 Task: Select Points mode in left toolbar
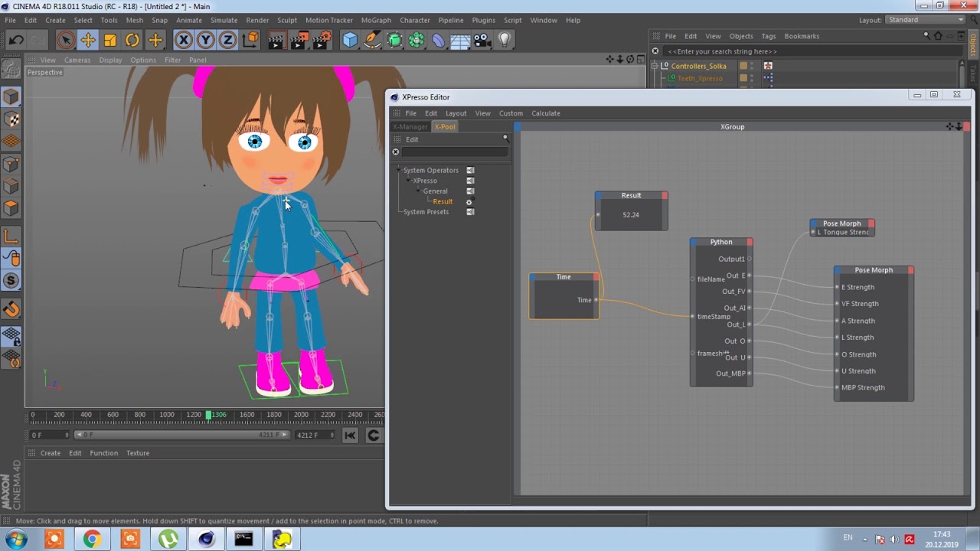pyautogui.click(x=11, y=164)
